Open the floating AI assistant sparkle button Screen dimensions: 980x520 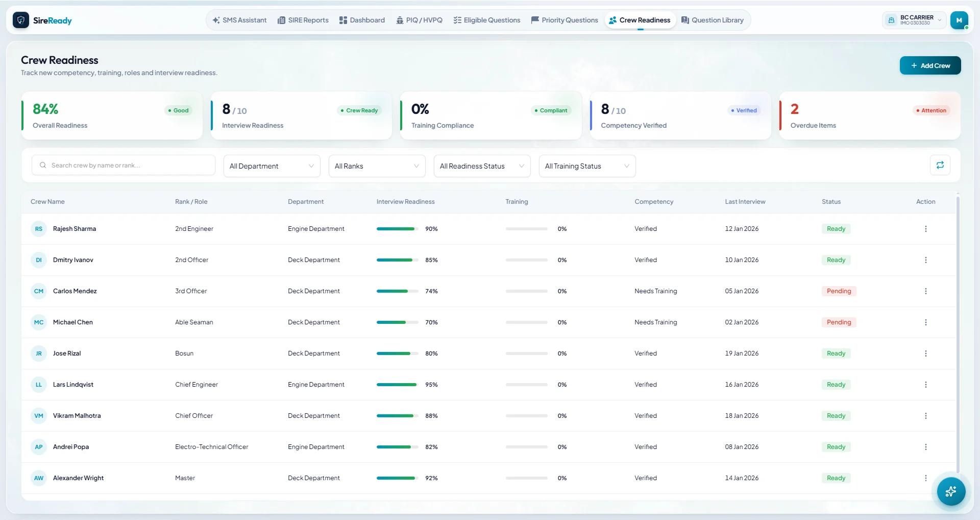pos(951,491)
